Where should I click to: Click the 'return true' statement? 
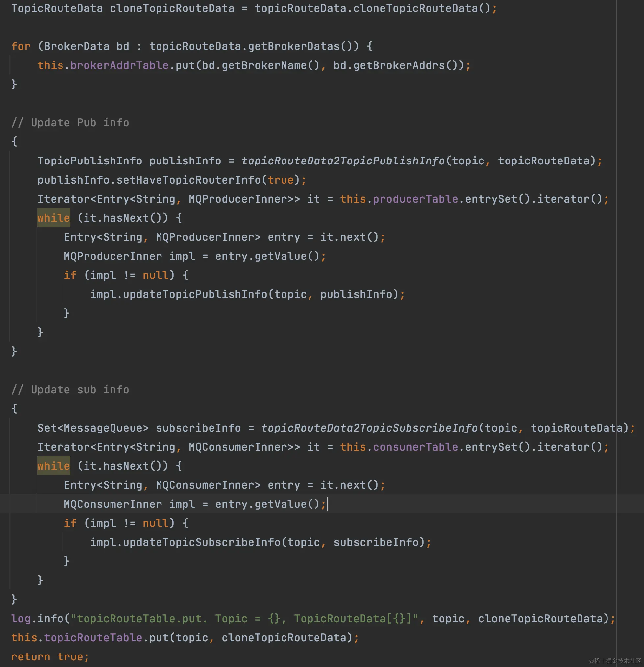[50, 656]
